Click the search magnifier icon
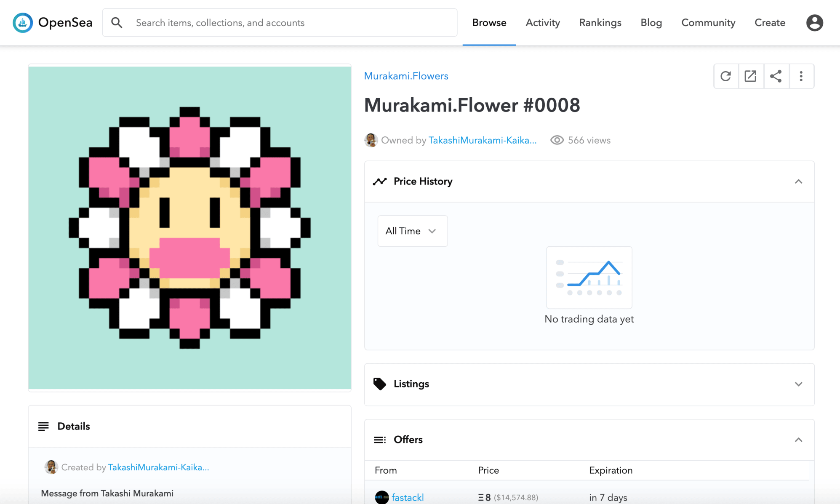Screen dimensions: 840x504 tap(117, 23)
